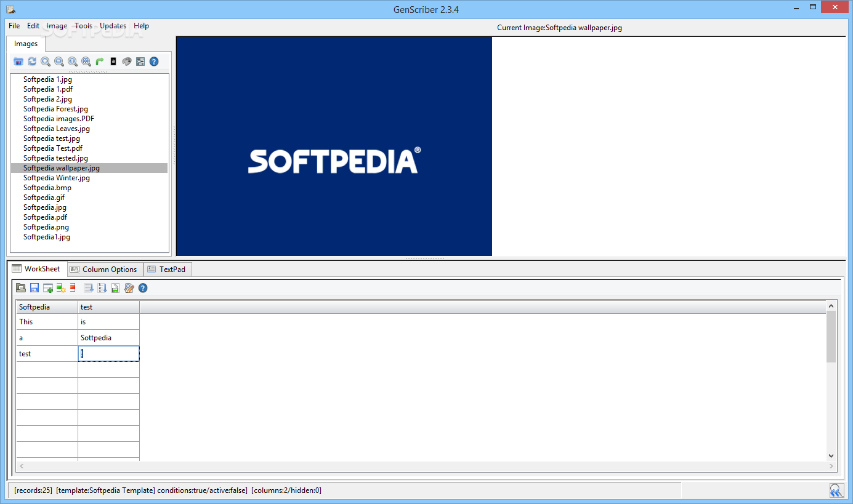Click the 'Sottpedia' worksheet cell
Image resolution: width=853 pixels, height=504 pixels.
click(x=109, y=338)
